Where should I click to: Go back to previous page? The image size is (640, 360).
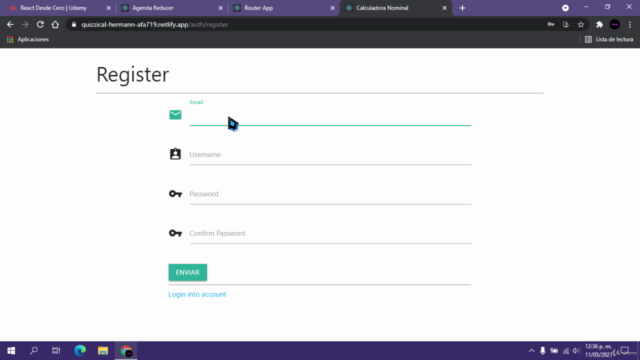pos(10,24)
